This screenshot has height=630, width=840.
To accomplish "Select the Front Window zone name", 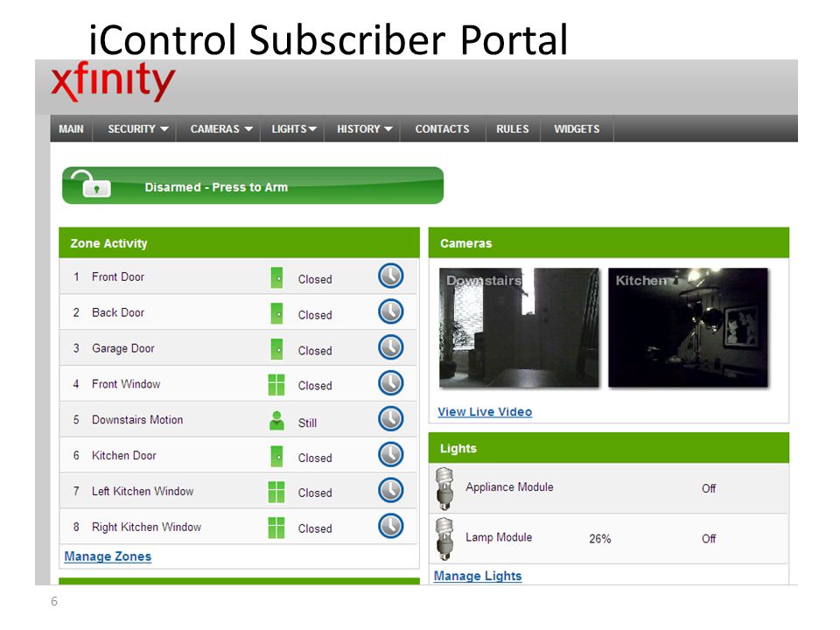I will click(126, 384).
